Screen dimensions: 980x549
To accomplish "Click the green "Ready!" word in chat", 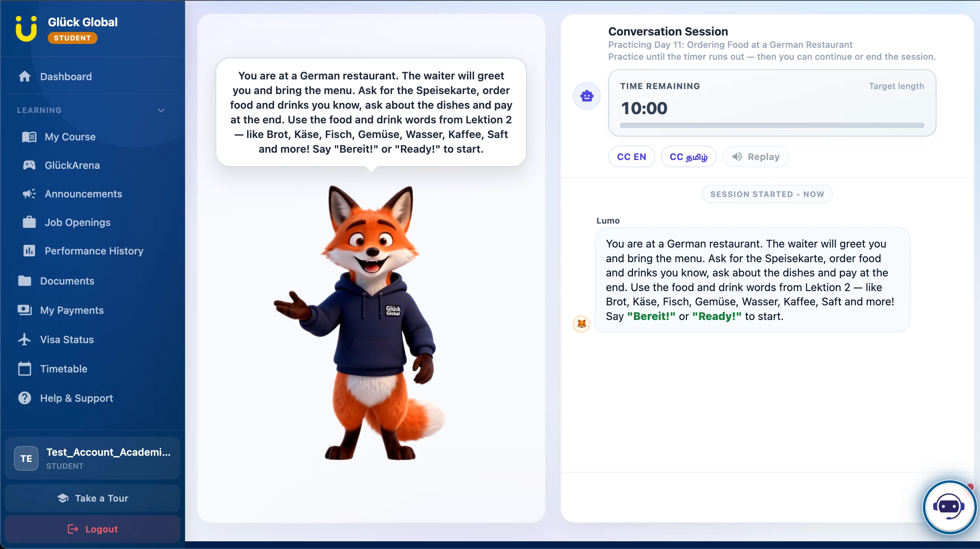I will (717, 316).
